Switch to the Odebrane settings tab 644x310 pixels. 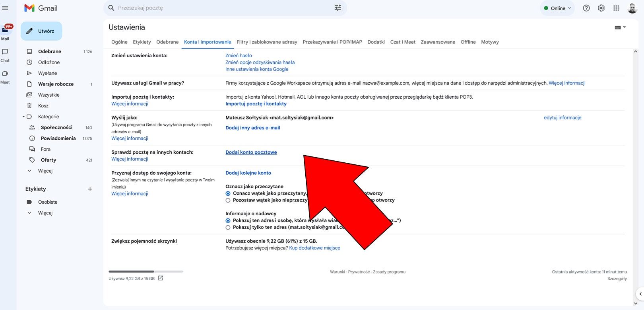[167, 42]
